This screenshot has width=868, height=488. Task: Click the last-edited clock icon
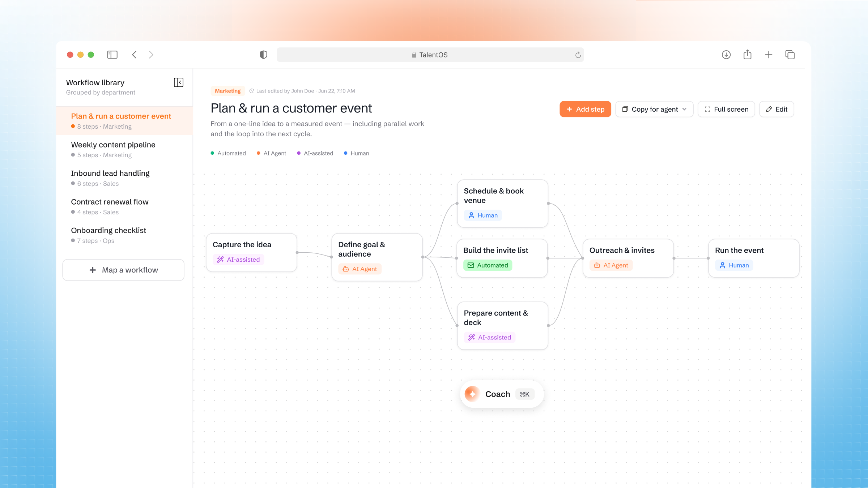pos(252,91)
